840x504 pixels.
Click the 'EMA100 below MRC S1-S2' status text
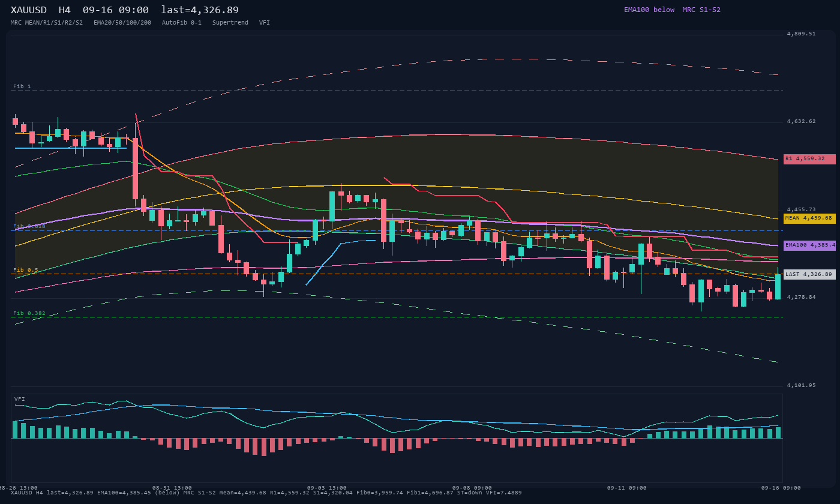tap(672, 10)
